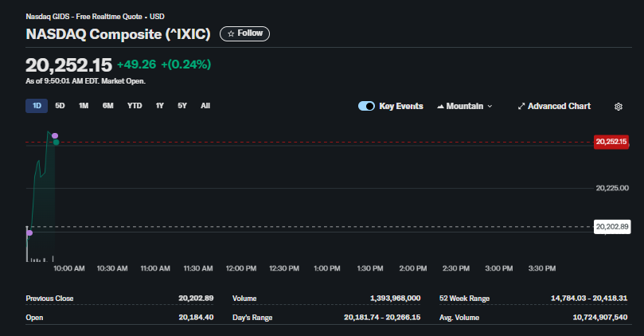Click the green current price dot on chart
Screen dimensions: 644x336
[57, 142]
